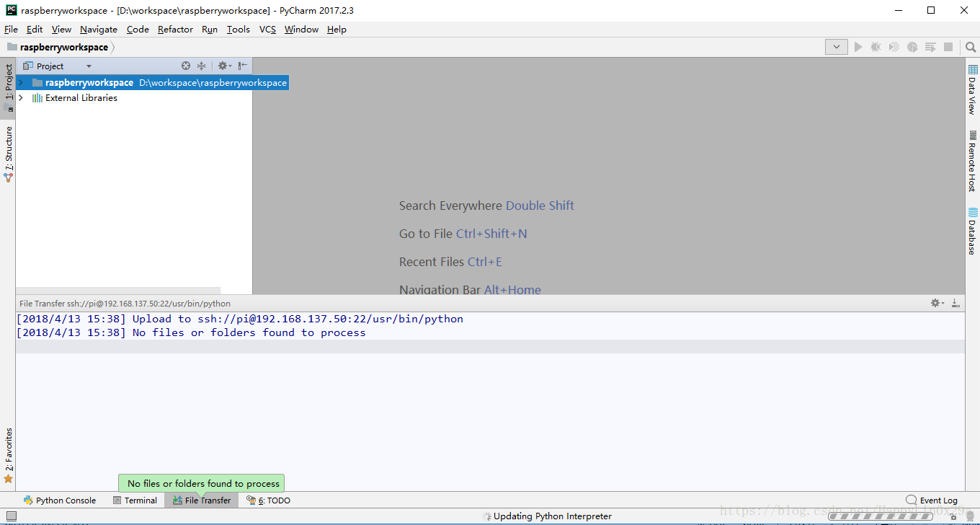Viewport: 980px width, 525px height.
Task: Click the Run button in the toolbar
Action: click(857, 47)
